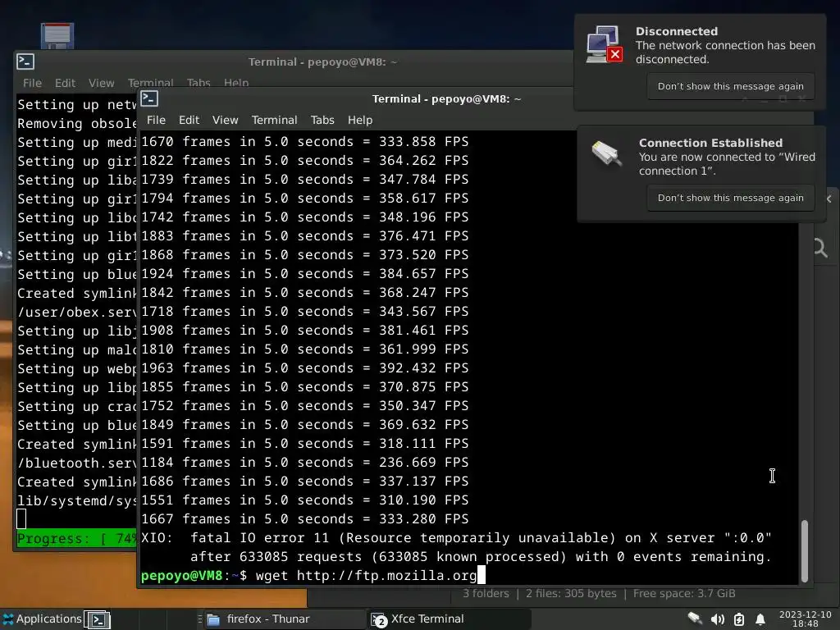Image resolution: width=840 pixels, height=630 pixels.
Task: Click Thunar status bar free space text
Action: pyautogui.click(x=684, y=594)
